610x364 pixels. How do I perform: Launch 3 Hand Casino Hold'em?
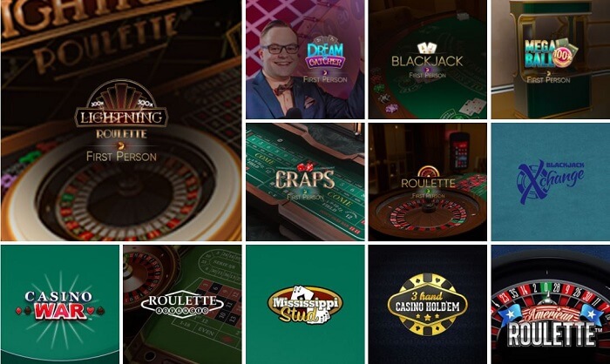point(428,305)
